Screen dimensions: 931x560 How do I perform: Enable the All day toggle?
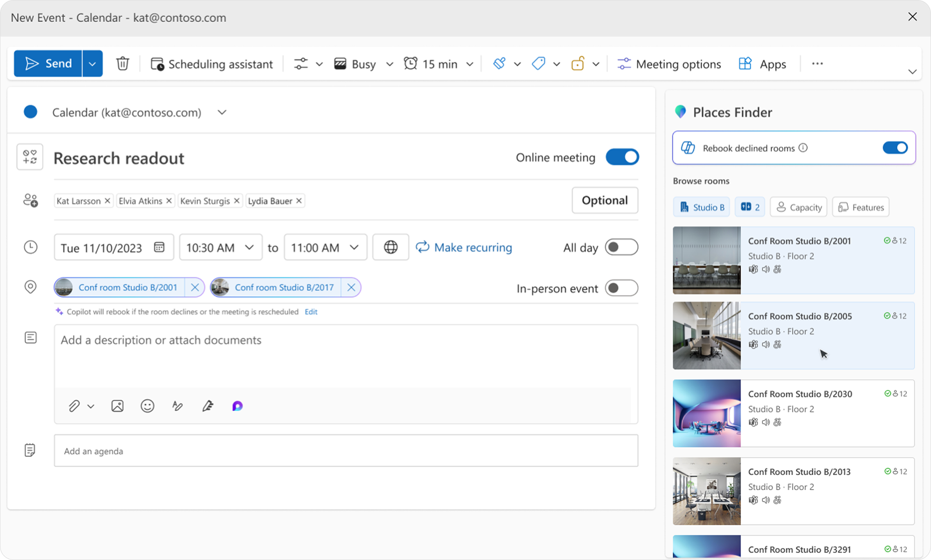coord(622,247)
